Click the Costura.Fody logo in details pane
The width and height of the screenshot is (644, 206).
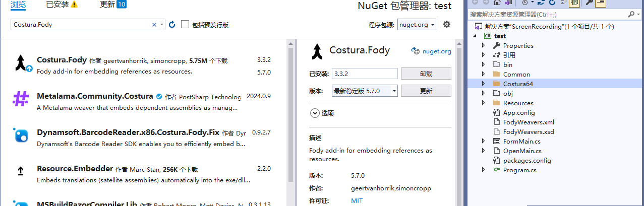317,50
